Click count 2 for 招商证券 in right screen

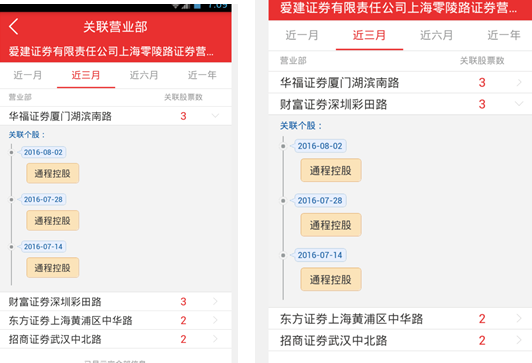tap(482, 340)
